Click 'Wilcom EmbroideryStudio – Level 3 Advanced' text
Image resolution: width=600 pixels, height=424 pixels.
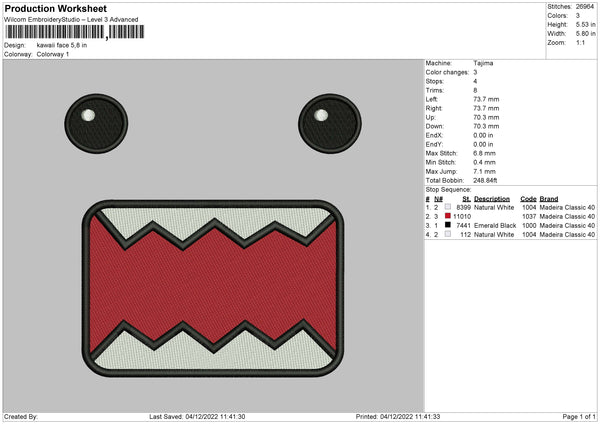(71, 20)
